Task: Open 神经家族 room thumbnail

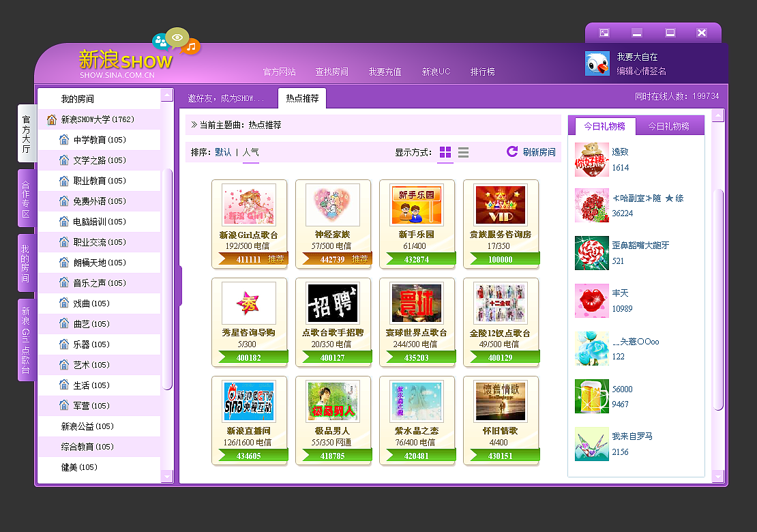Action: point(333,205)
